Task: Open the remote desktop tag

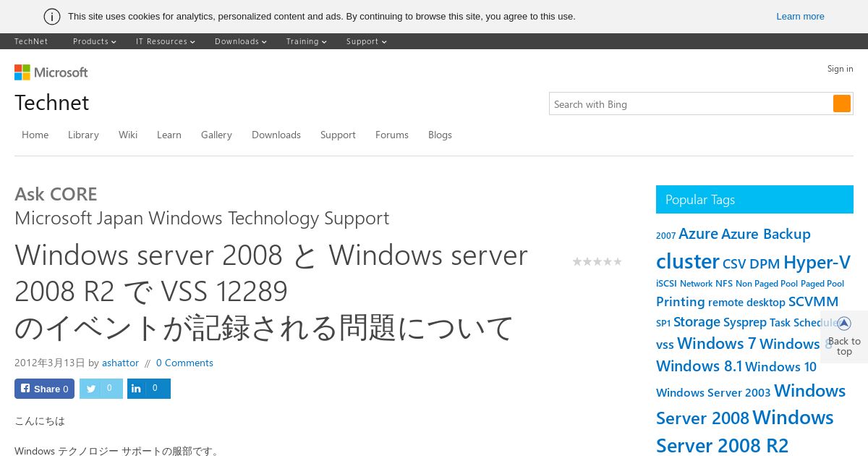Action: coord(746,303)
